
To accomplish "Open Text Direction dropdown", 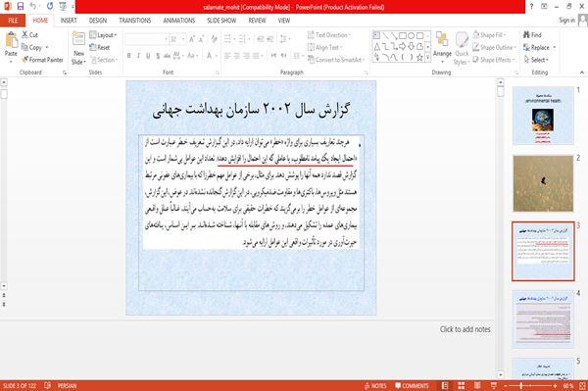I will pos(329,35).
